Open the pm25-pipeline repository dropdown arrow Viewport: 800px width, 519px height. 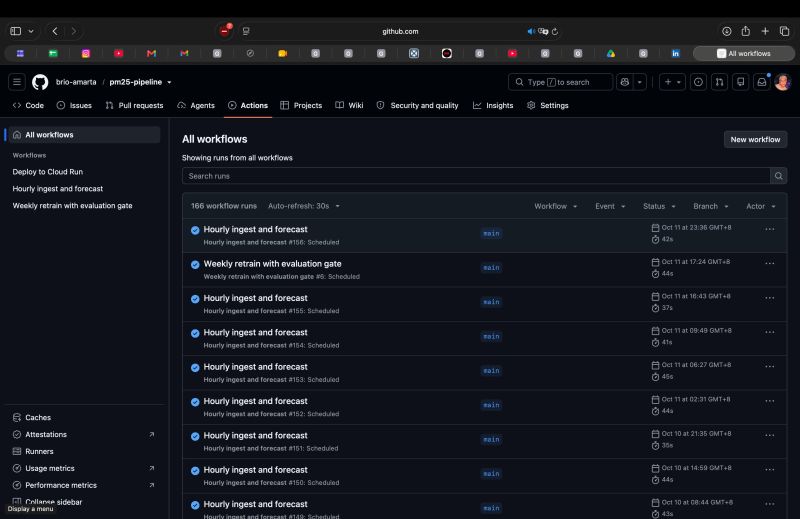click(169, 82)
